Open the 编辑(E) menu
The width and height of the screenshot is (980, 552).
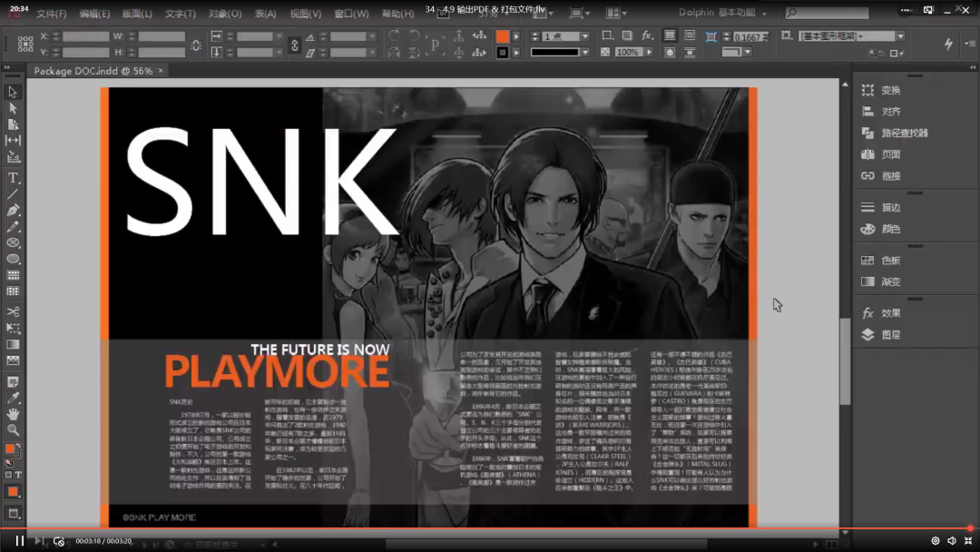point(94,13)
